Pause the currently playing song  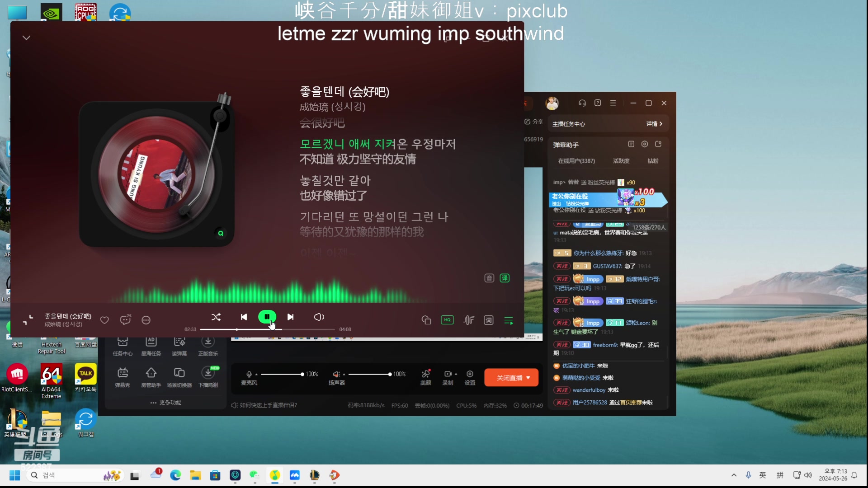[x=267, y=317]
